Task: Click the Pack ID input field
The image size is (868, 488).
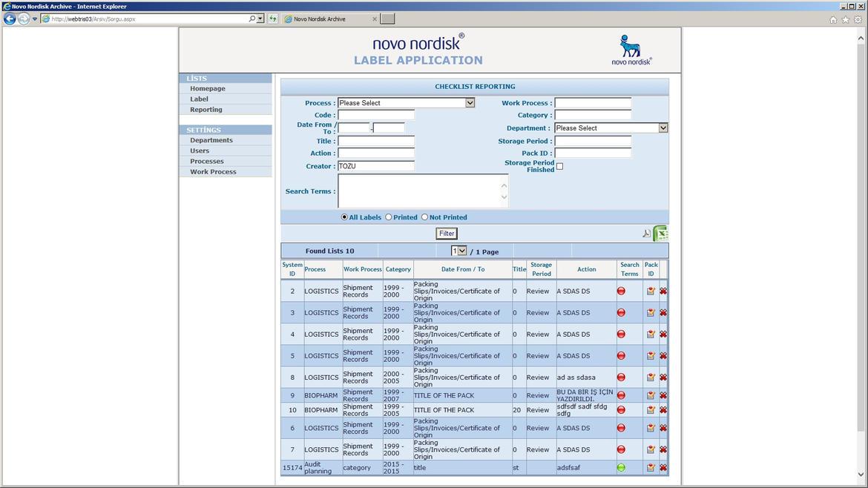Action: click(593, 154)
